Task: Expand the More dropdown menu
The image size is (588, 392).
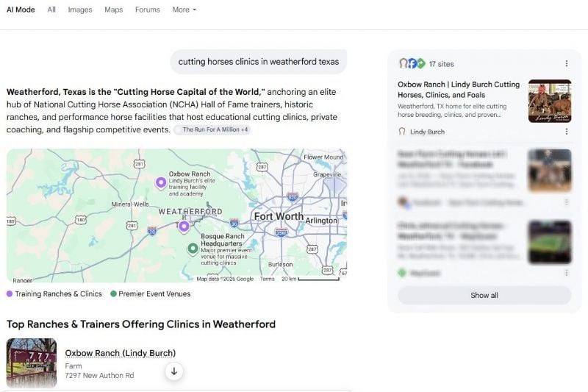Action: [184, 10]
